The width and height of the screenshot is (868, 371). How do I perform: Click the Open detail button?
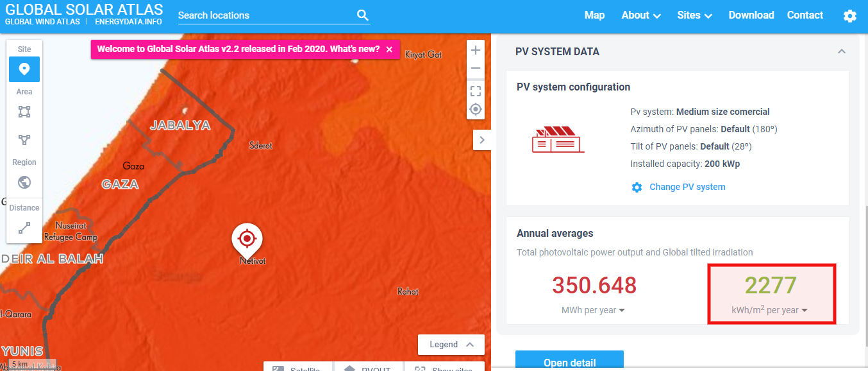(569, 362)
